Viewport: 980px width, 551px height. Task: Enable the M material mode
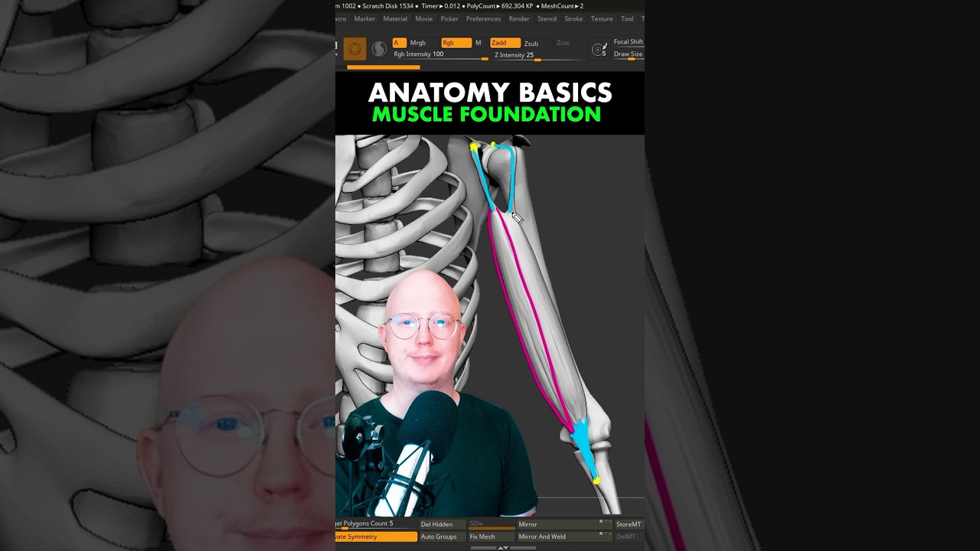(479, 43)
